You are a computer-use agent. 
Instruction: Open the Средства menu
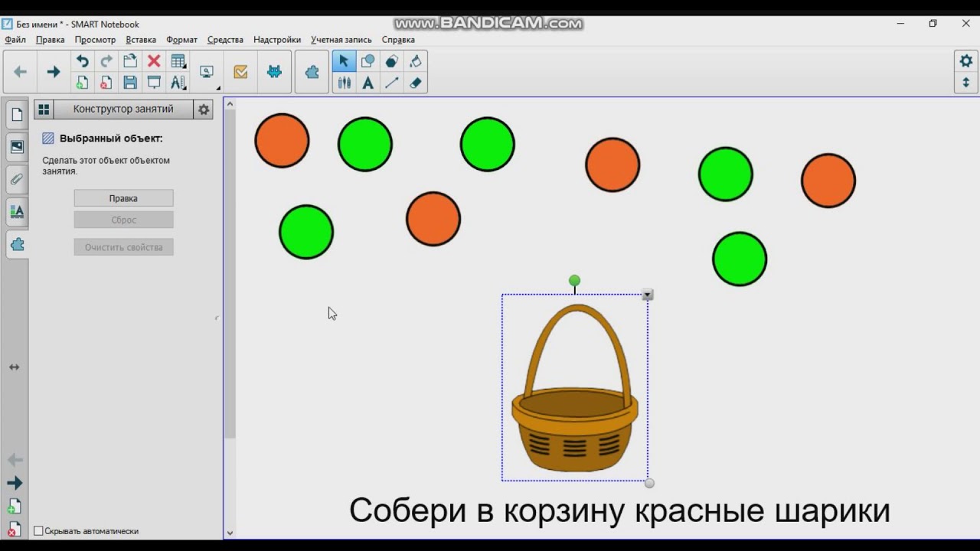(225, 40)
